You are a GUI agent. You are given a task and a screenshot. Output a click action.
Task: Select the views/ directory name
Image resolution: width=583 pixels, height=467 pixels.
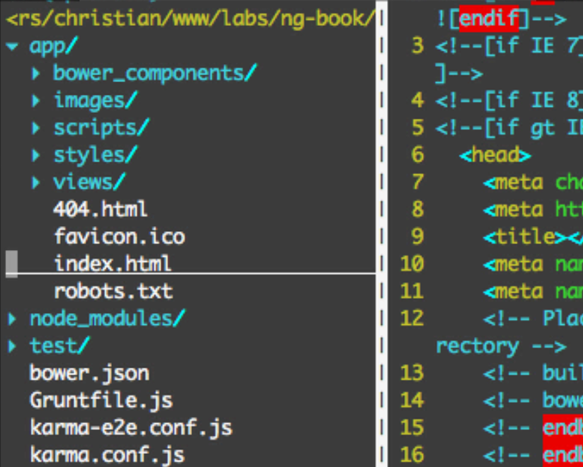(90, 182)
